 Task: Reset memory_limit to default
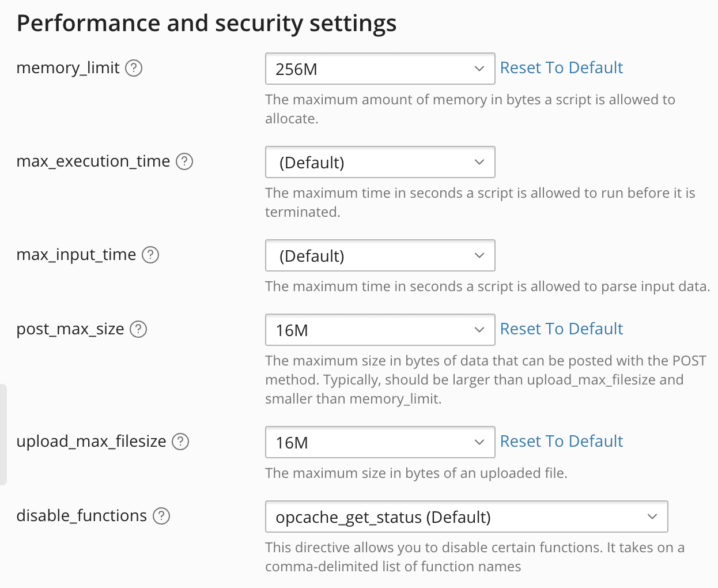coord(561,68)
